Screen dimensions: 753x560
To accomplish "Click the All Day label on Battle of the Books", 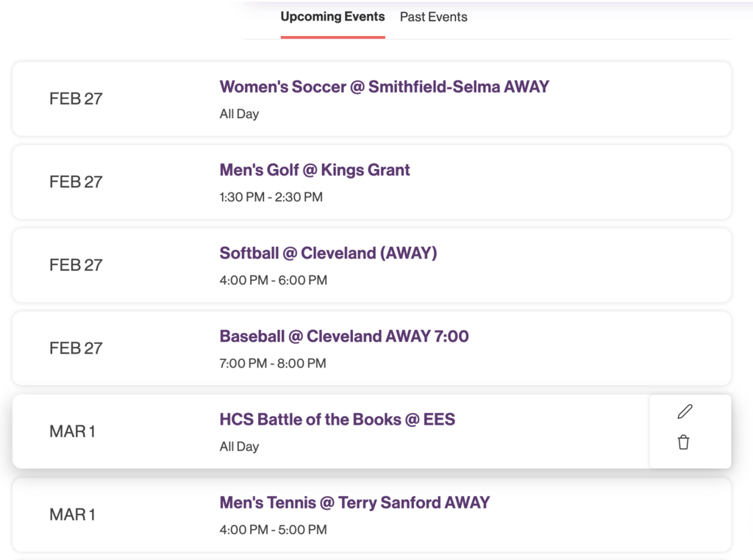I will coord(239,446).
